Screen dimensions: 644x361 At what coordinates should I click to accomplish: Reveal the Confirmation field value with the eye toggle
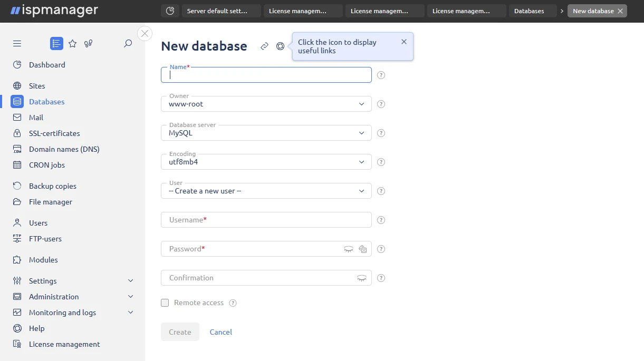(x=361, y=278)
